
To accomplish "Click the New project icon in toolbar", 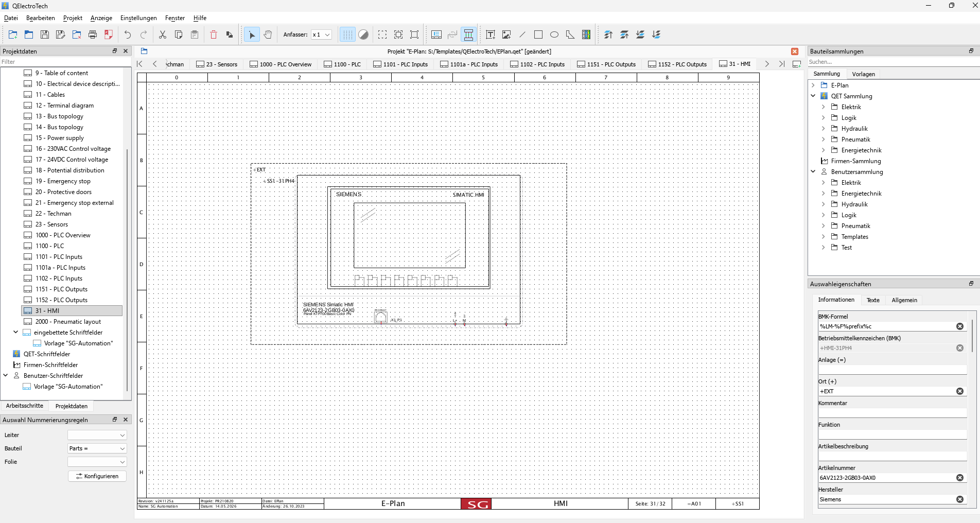I will click(13, 34).
